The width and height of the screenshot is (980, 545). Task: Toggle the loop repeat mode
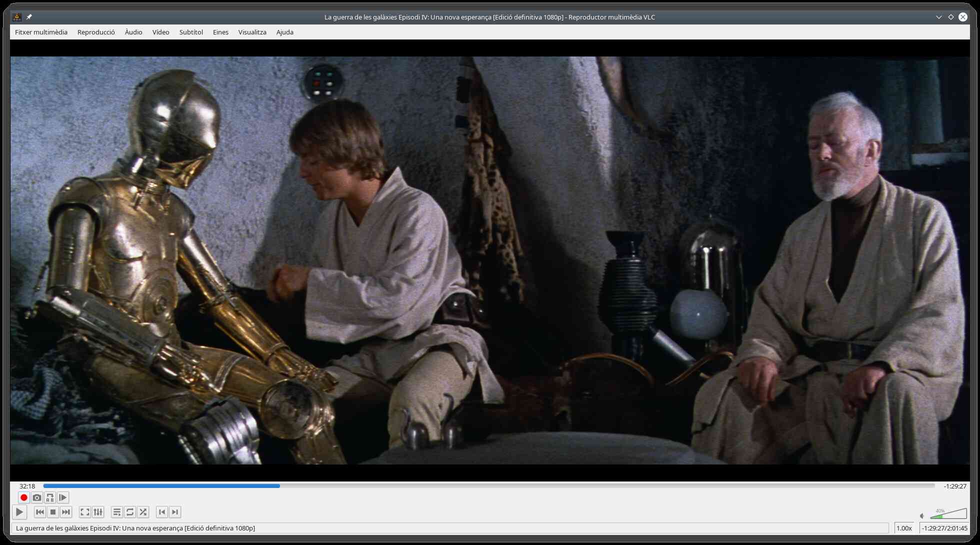(x=130, y=512)
